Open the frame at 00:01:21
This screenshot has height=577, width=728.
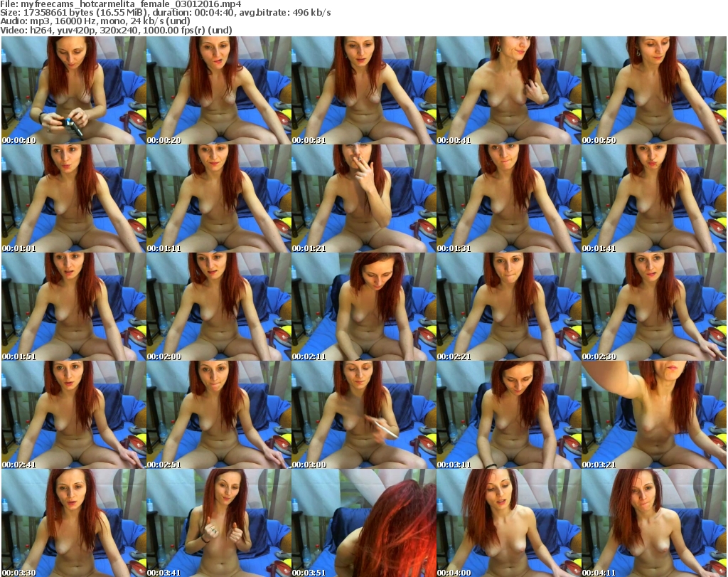(363, 198)
